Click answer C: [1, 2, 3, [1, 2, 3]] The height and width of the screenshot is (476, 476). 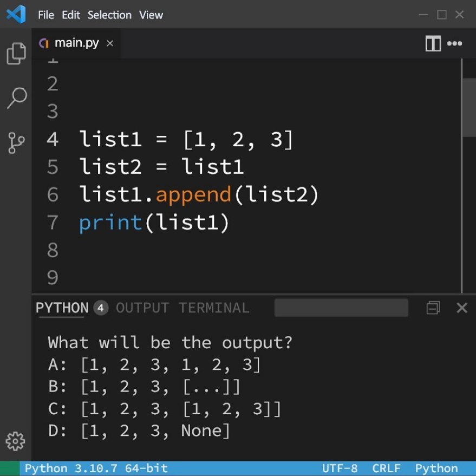(x=165, y=409)
